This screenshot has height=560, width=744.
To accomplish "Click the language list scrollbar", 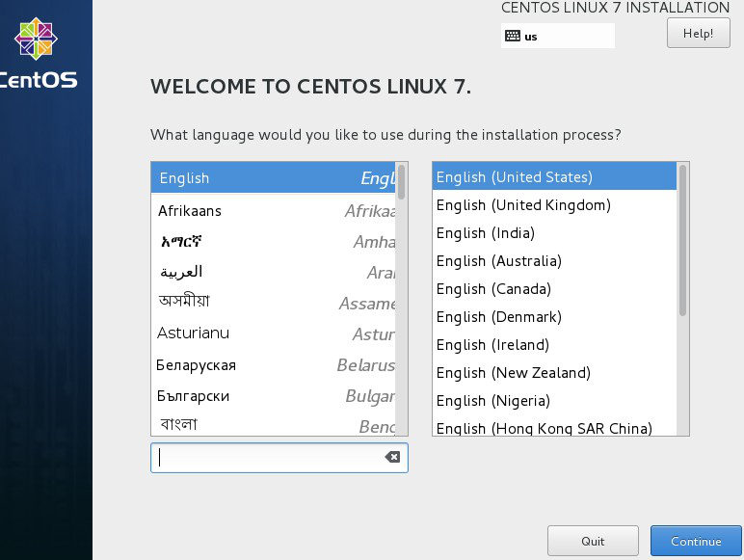I will click(x=402, y=181).
